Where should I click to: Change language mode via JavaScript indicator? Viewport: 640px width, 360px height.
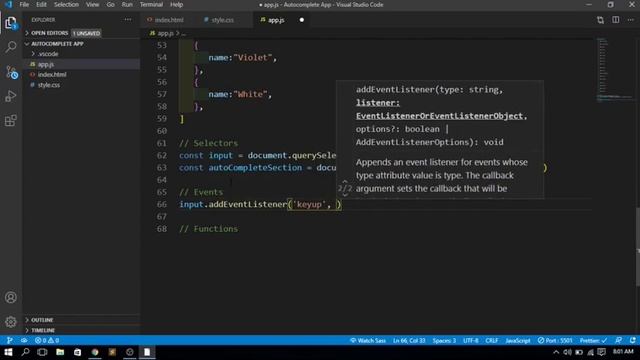[x=518, y=340]
